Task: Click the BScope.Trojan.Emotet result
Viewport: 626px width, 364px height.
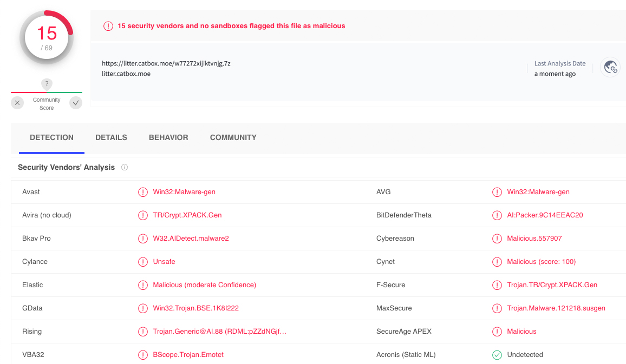Action: [188, 354]
